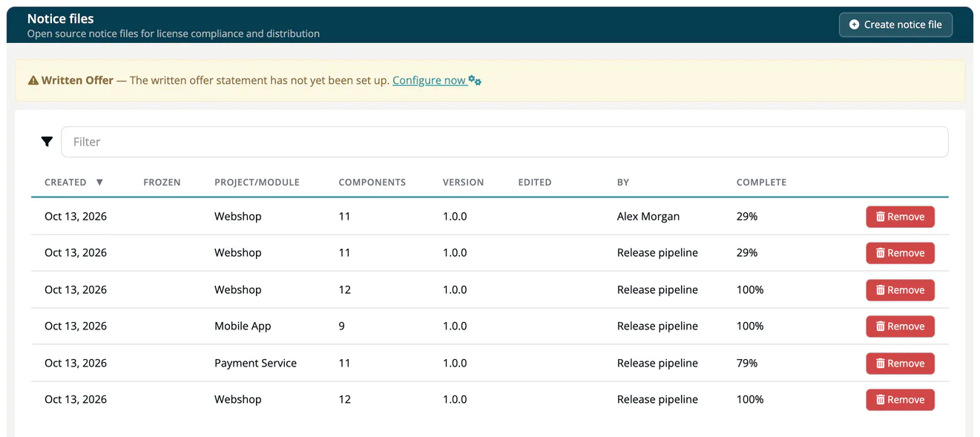Sort by the EDITED column header
The height and width of the screenshot is (437, 980).
(534, 182)
